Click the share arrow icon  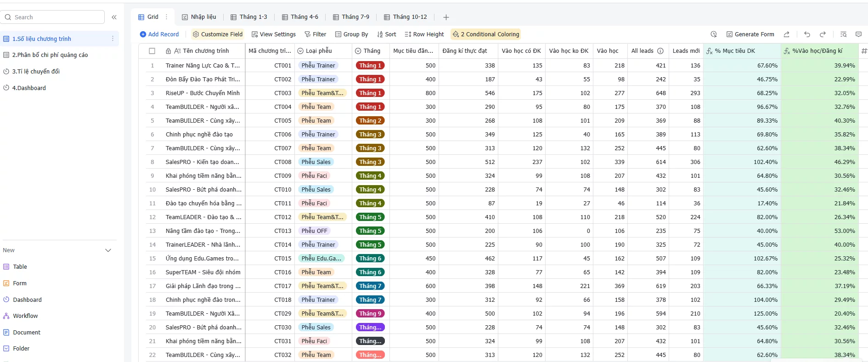(786, 34)
